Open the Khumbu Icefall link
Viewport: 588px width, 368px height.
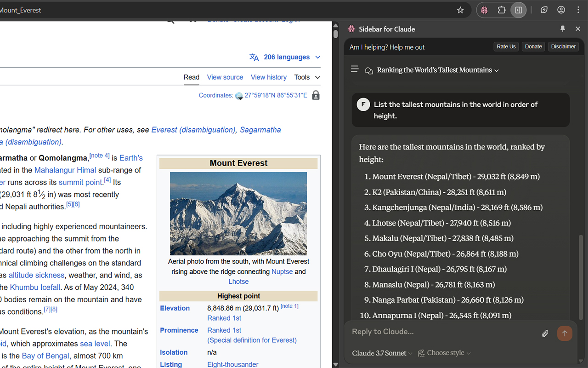click(35, 287)
